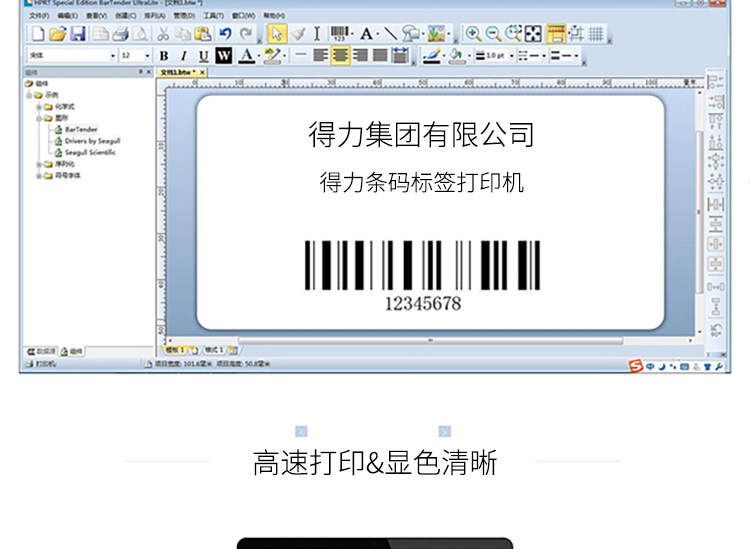Click the font color A swatch

247,56
